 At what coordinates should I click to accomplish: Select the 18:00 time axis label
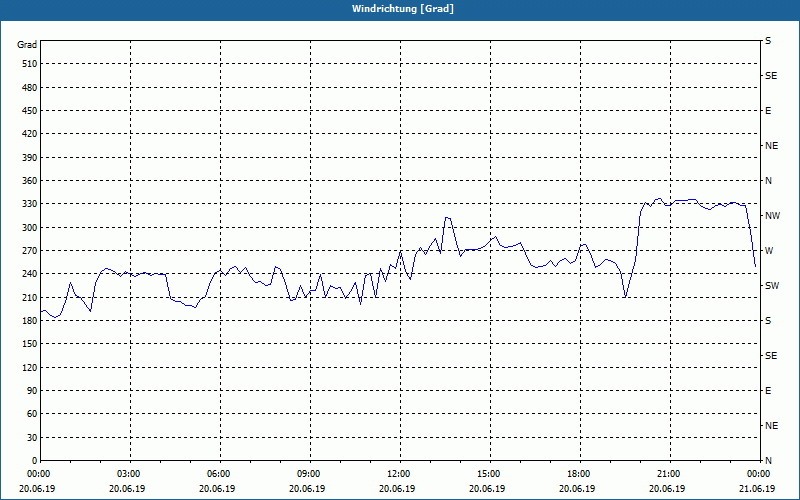tap(580, 474)
